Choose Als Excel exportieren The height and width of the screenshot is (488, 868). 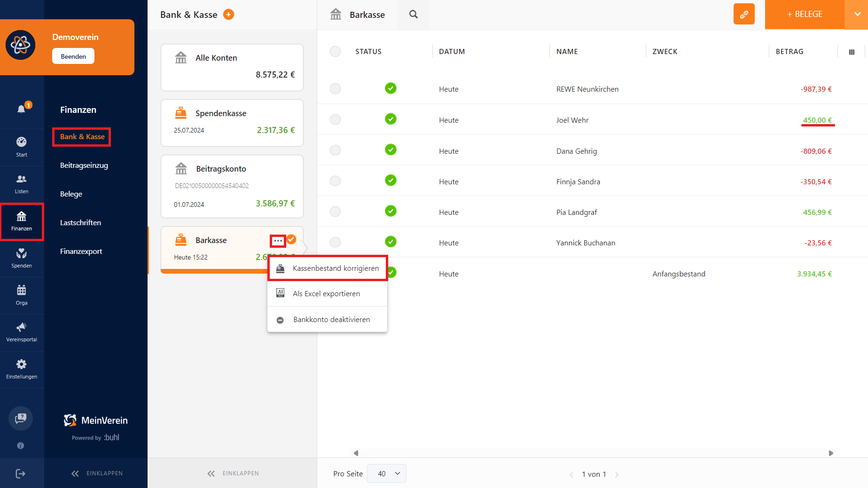click(328, 294)
